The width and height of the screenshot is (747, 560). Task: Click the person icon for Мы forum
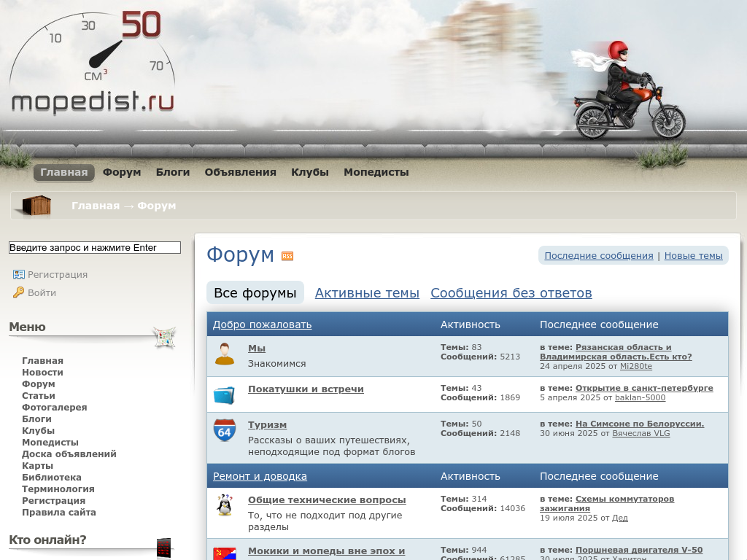[x=224, y=354]
